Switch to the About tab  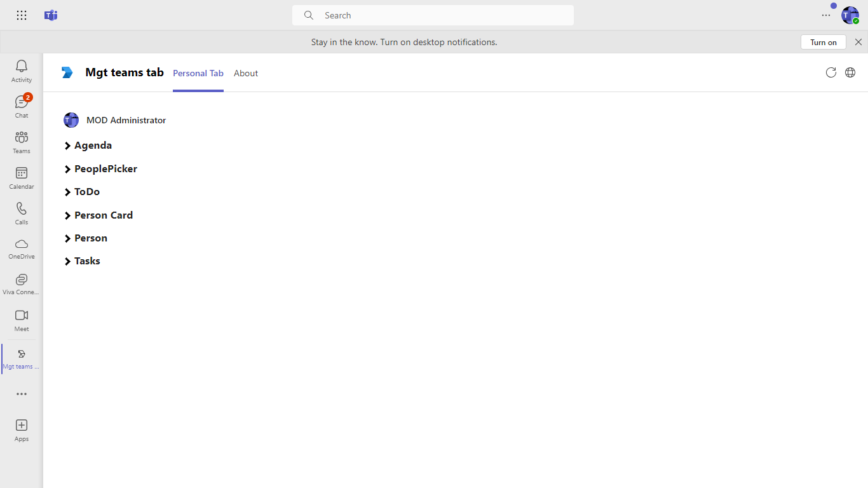[246, 73]
